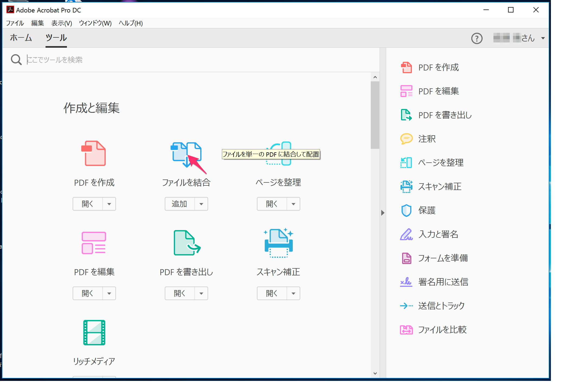
Task: Select フォームを準備 icon in sidebar
Action: point(406,258)
